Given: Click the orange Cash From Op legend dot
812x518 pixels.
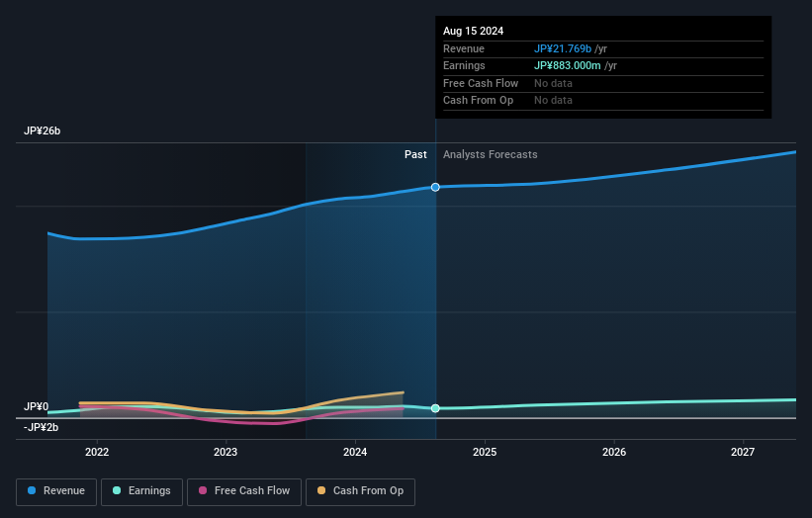Looking at the screenshot, I should (x=321, y=490).
